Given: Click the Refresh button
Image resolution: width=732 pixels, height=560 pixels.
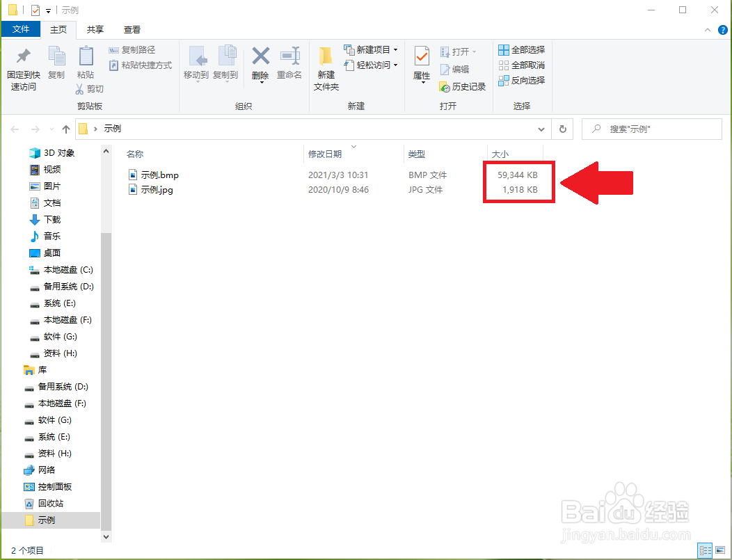Looking at the screenshot, I should (x=563, y=129).
